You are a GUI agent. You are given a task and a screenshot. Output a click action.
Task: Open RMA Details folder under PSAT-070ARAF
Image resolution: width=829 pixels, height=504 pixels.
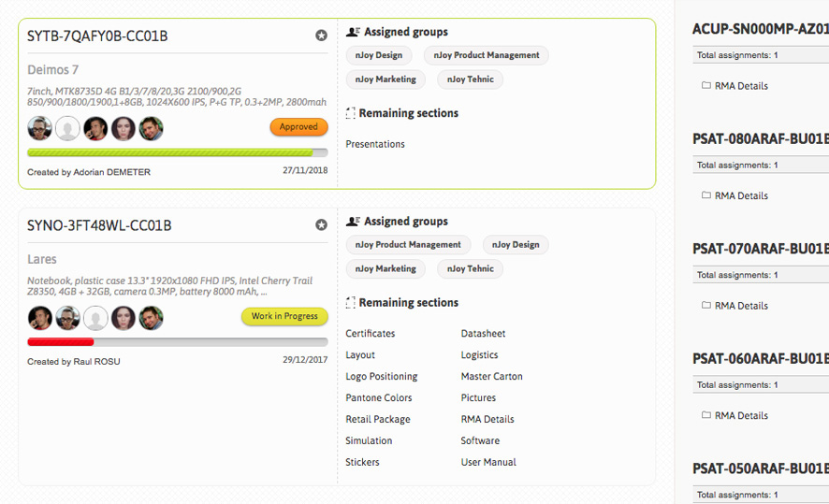(734, 306)
